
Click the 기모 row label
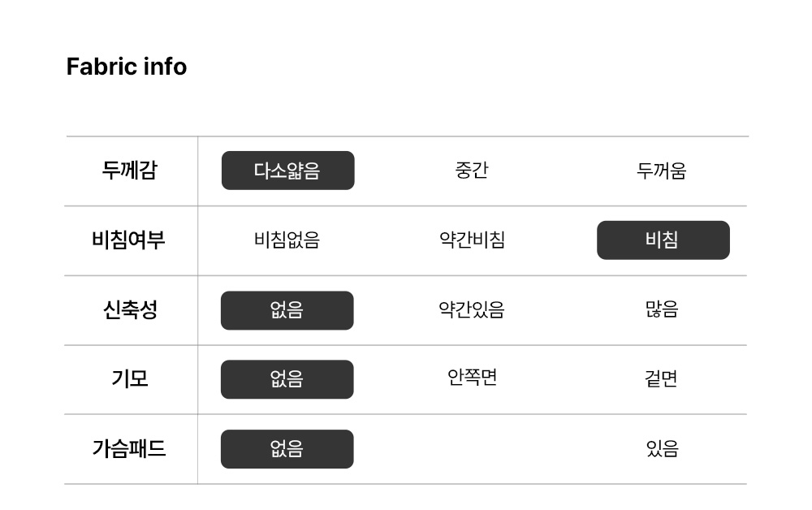pyautogui.click(x=130, y=379)
